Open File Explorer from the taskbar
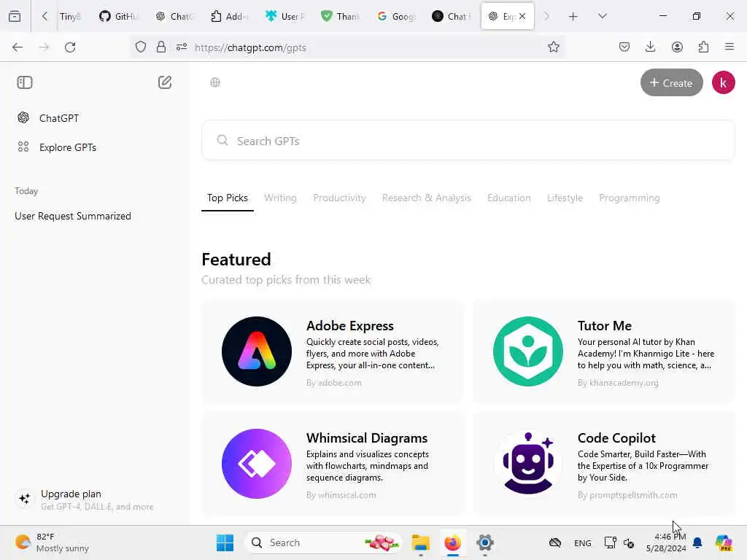The image size is (747, 560). [421, 542]
